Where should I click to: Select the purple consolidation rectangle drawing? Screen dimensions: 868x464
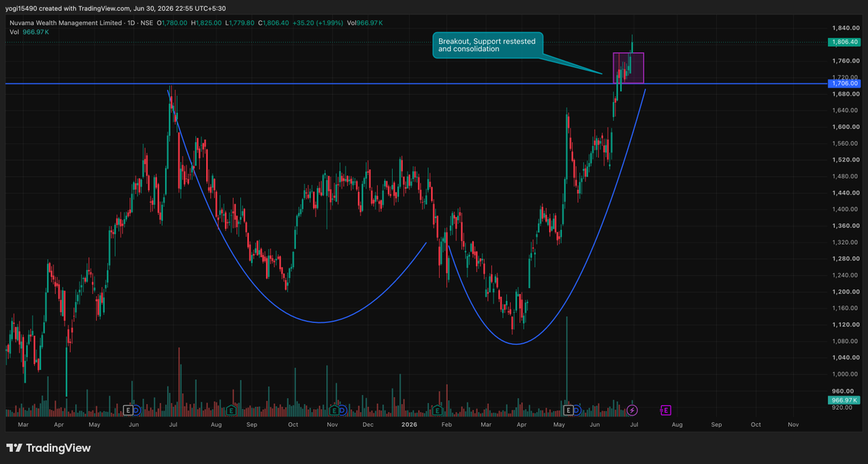click(629, 68)
